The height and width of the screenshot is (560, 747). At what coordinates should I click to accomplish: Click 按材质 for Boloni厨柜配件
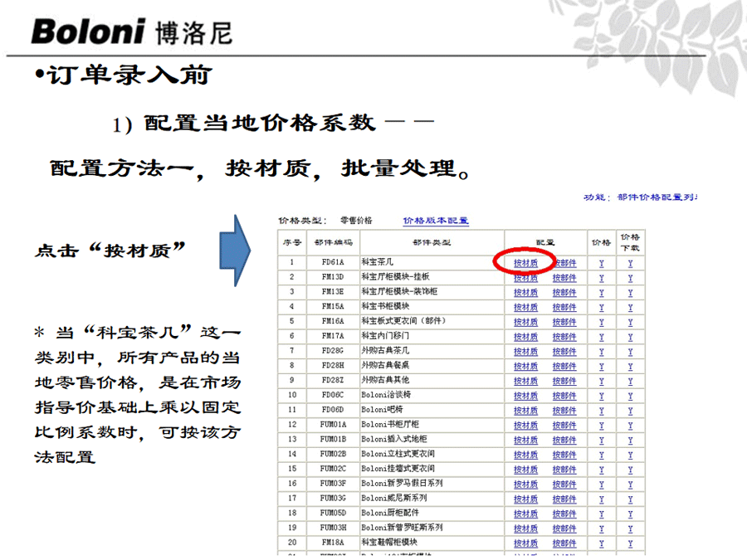point(525,513)
